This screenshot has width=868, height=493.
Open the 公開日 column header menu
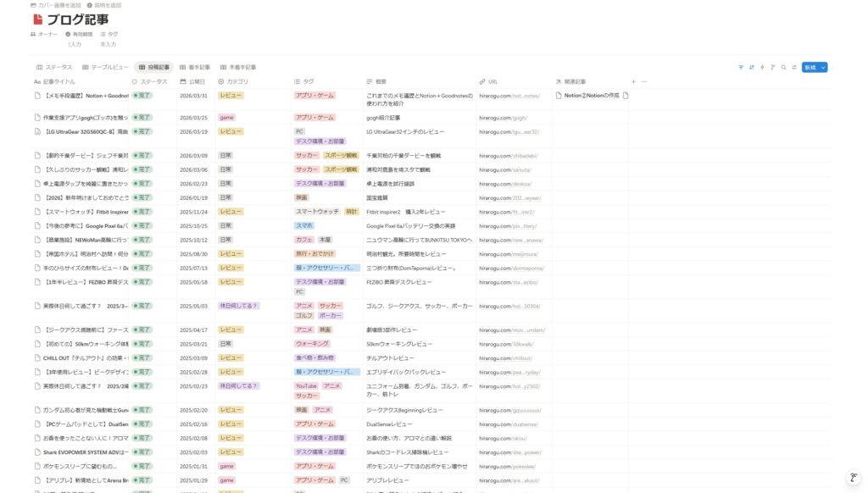196,81
